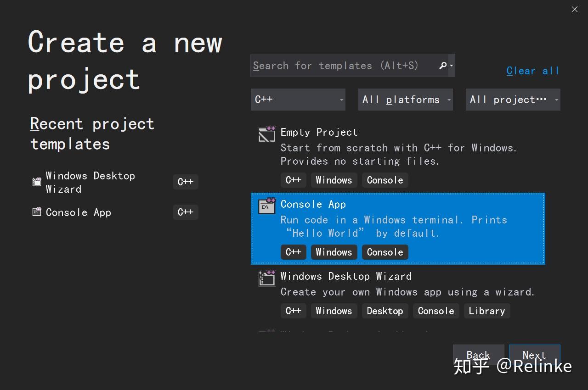Click the Windows tag on Console App
The image size is (588, 390).
click(x=334, y=252)
